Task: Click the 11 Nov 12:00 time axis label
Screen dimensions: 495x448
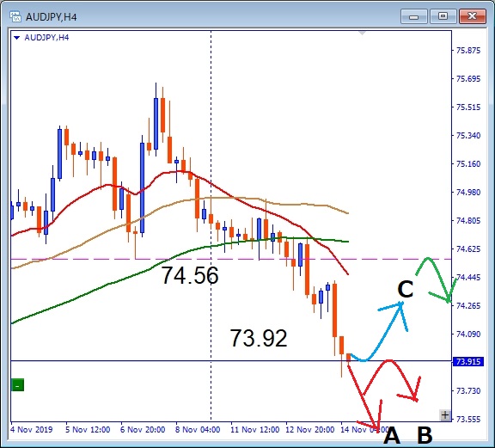Action: [255, 430]
